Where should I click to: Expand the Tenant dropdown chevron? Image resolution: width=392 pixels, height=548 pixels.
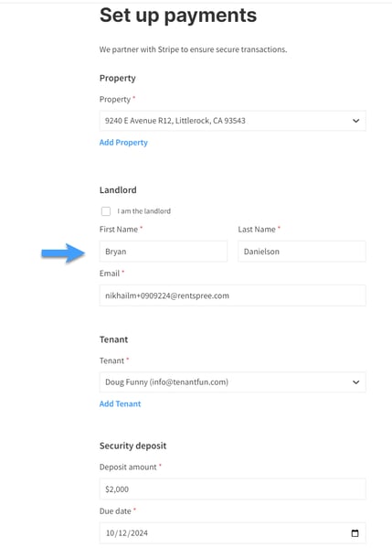(x=355, y=382)
